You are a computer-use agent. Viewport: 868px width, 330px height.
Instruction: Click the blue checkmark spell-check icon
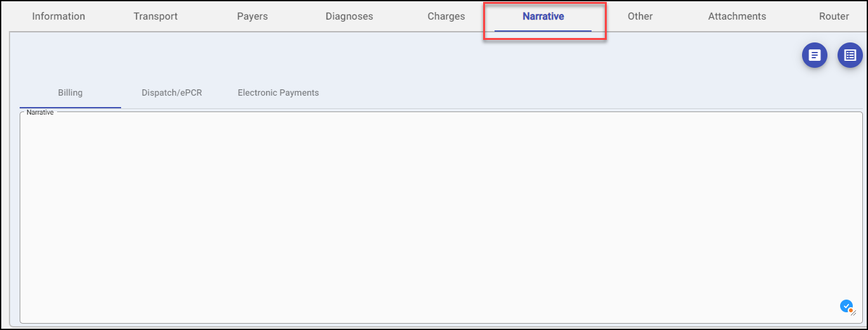click(846, 306)
